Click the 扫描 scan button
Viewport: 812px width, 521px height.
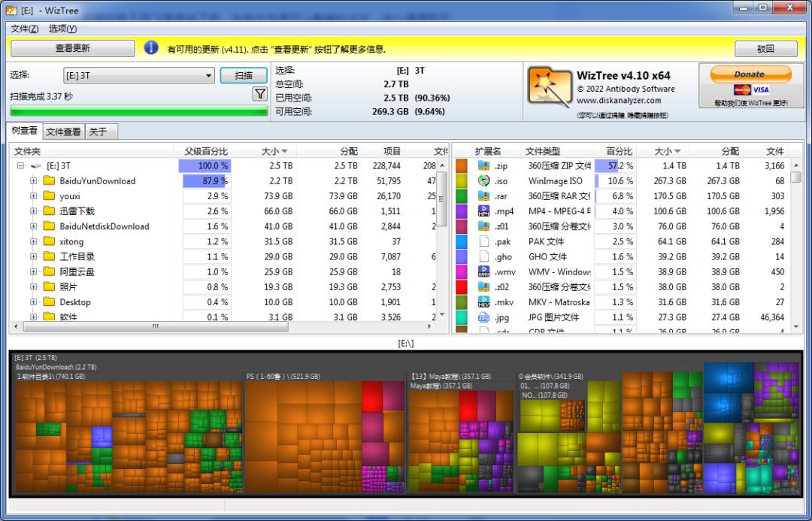244,76
